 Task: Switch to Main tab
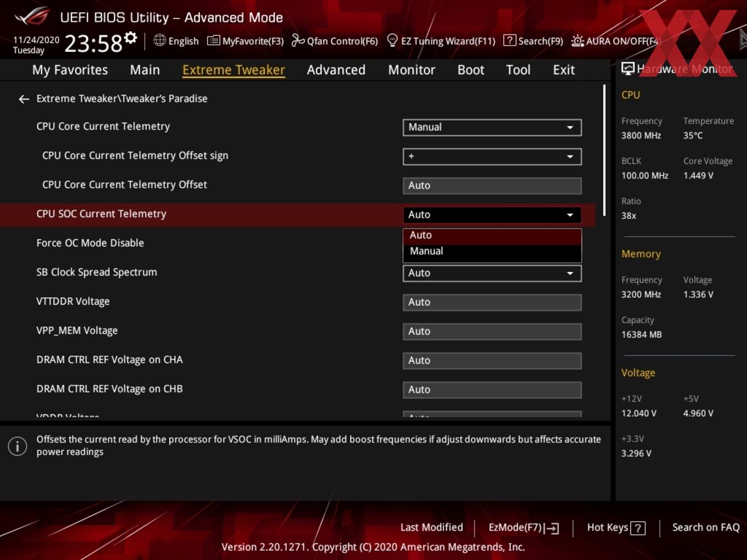click(145, 70)
